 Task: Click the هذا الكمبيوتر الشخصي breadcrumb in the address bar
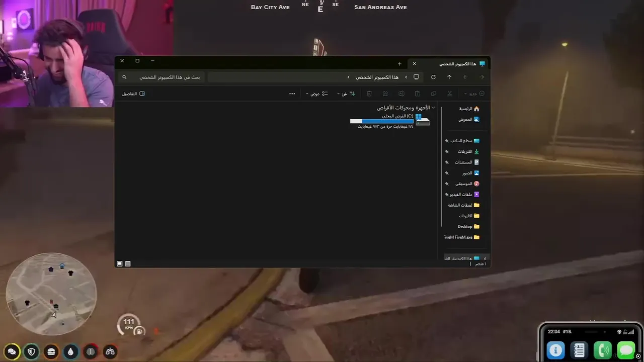(x=377, y=77)
